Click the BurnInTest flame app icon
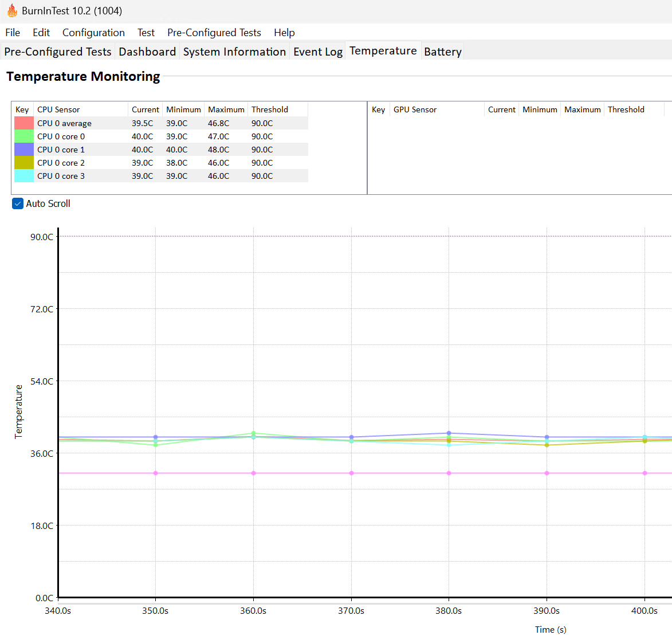The width and height of the screenshot is (672, 635). pos(12,11)
